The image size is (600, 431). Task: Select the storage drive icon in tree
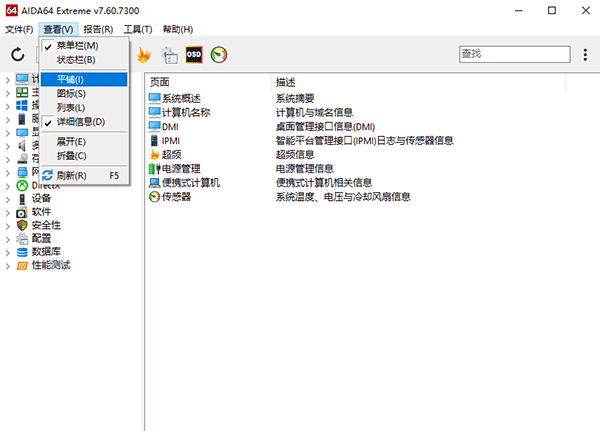23,158
